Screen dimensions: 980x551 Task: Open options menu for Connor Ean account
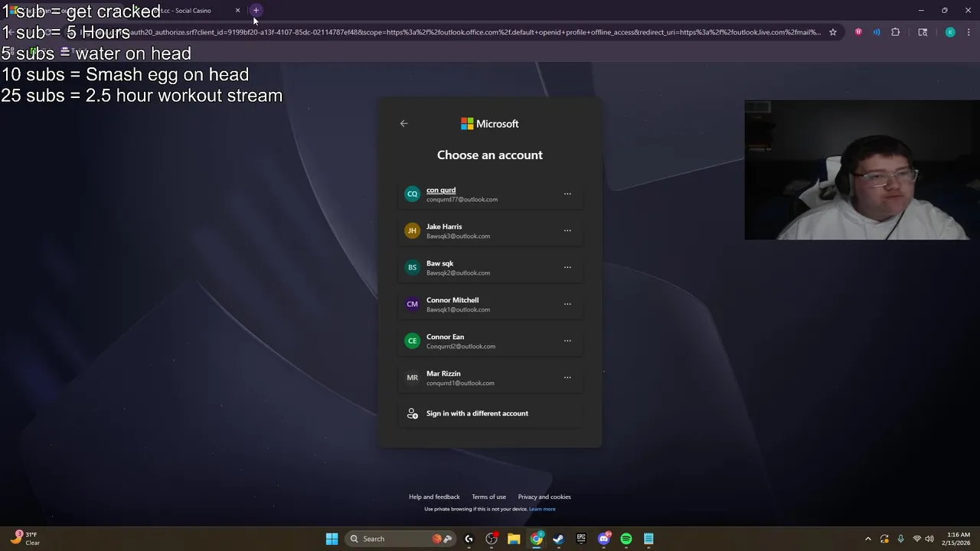click(567, 341)
